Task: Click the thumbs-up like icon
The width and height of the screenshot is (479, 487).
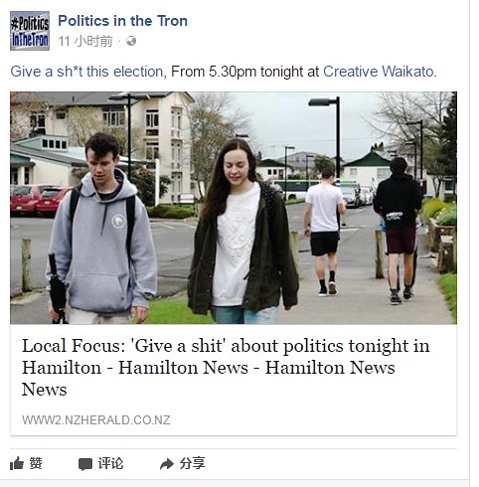Action: 17,463
